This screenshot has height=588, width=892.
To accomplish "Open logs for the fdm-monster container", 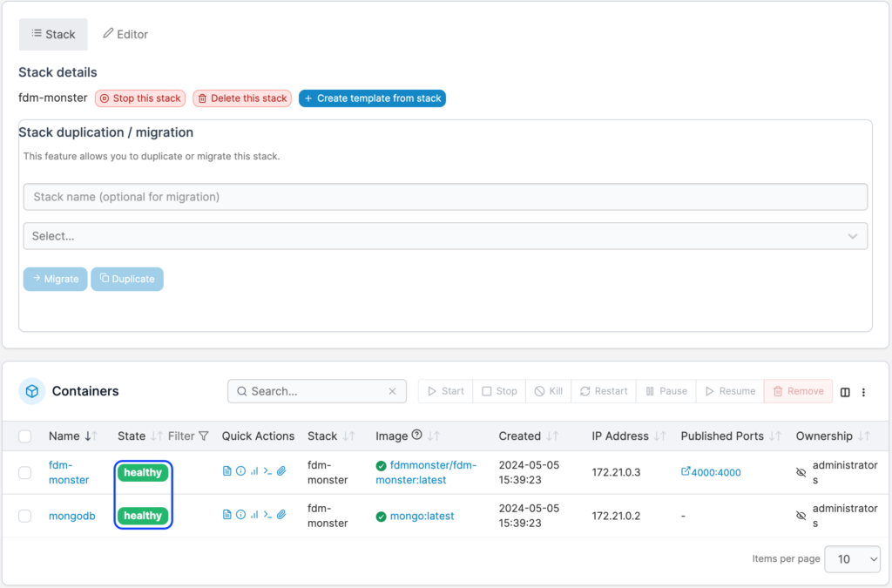I will [227, 470].
